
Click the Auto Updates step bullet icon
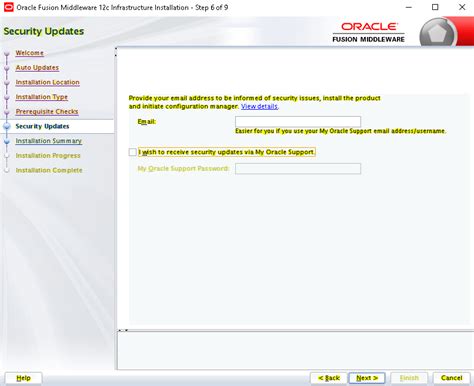7,68
